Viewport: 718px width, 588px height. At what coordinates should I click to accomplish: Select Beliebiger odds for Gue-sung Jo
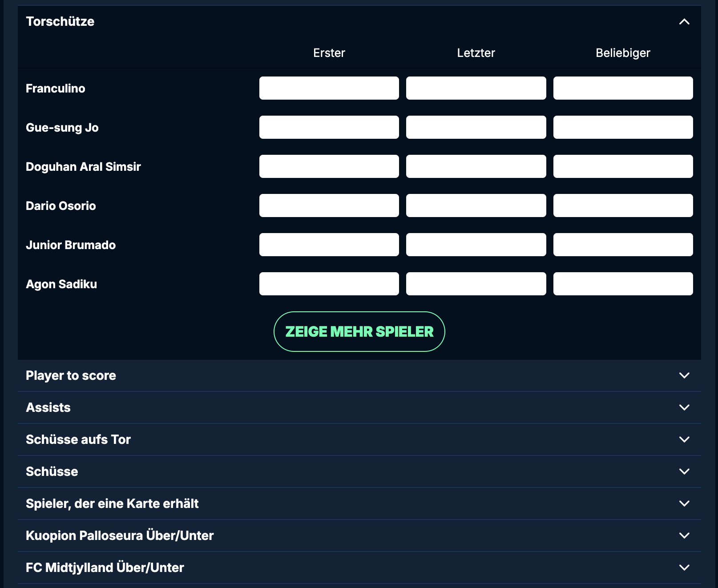pyautogui.click(x=623, y=127)
